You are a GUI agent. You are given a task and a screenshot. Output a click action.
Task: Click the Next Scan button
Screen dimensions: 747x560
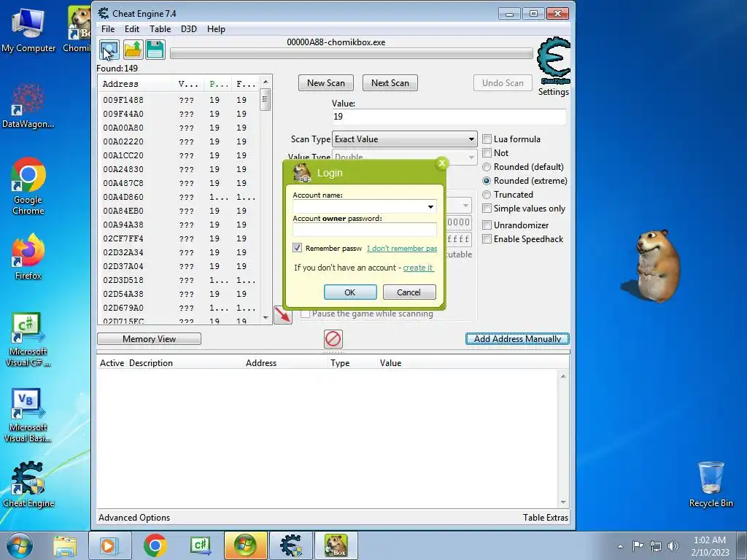click(390, 83)
